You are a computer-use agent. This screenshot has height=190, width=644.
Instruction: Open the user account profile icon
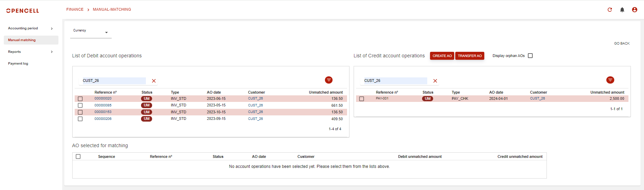[x=634, y=10]
